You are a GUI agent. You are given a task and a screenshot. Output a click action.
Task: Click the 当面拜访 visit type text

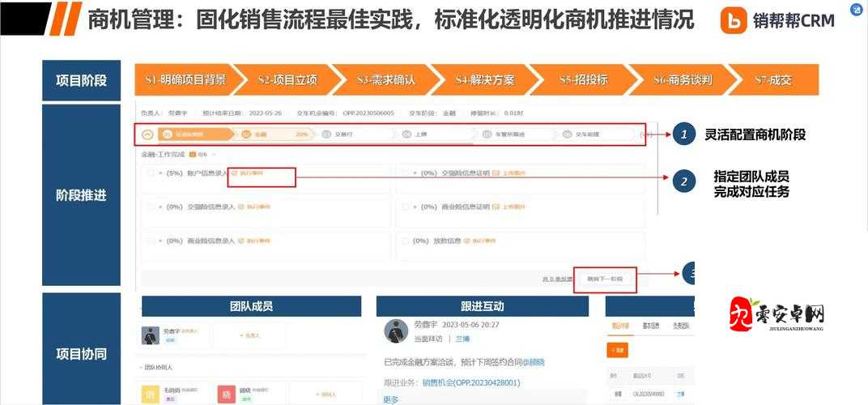[x=428, y=339]
